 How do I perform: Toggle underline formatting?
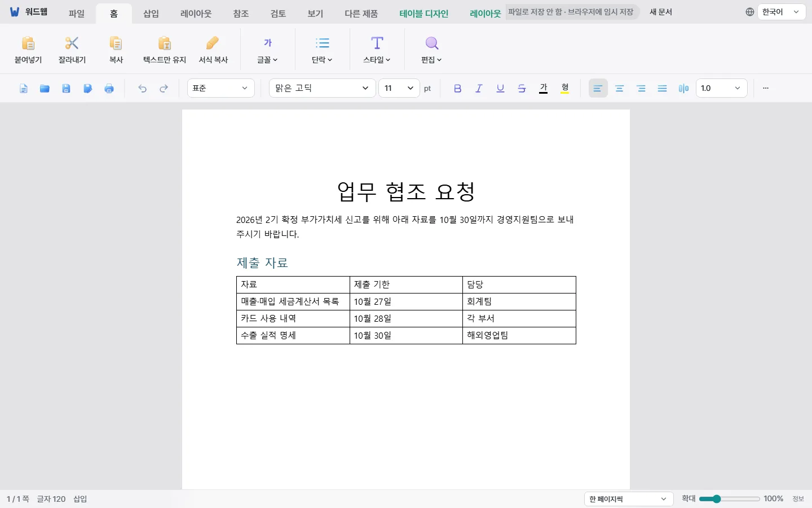(x=500, y=89)
